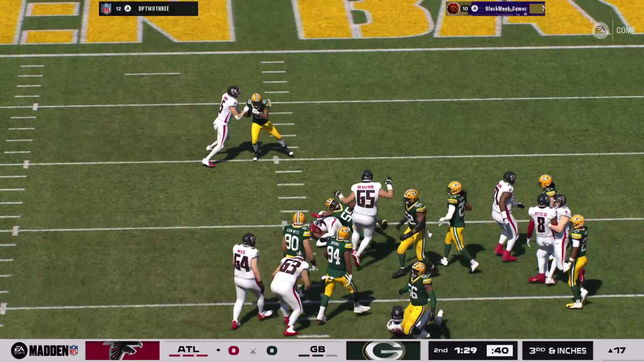Click the NFL shield icon beside DPTWOTHREE

point(106,9)
